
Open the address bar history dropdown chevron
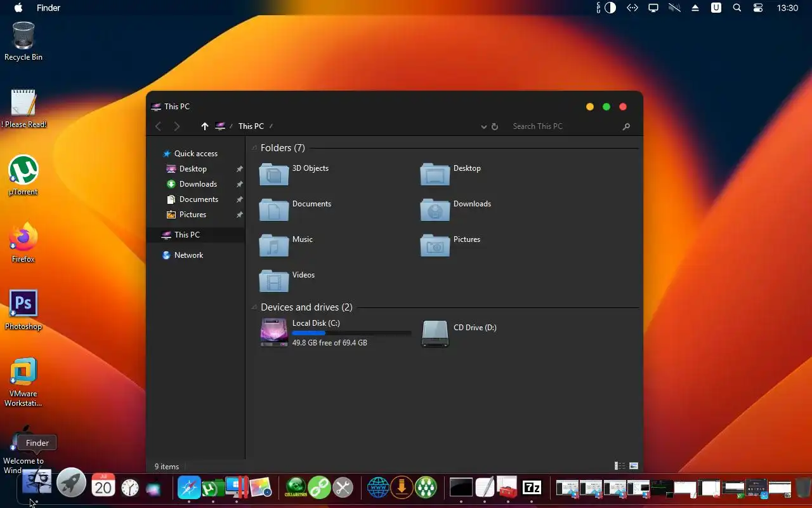pos(483,126)
